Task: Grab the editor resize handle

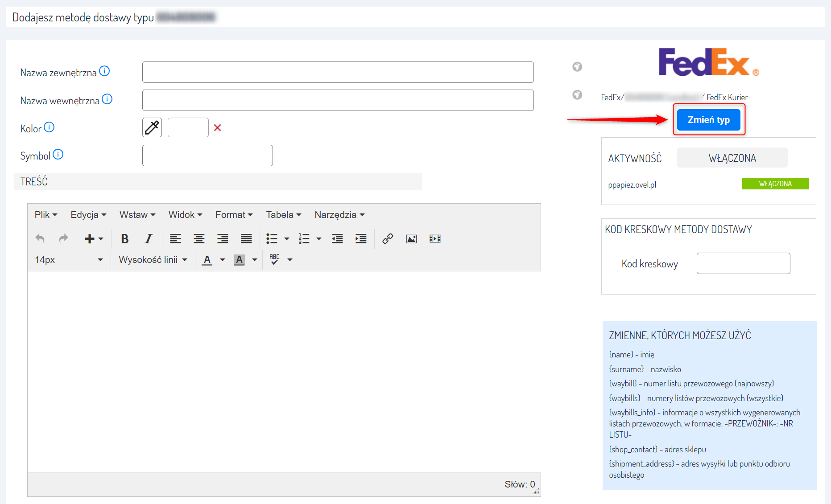Action: 536,492
